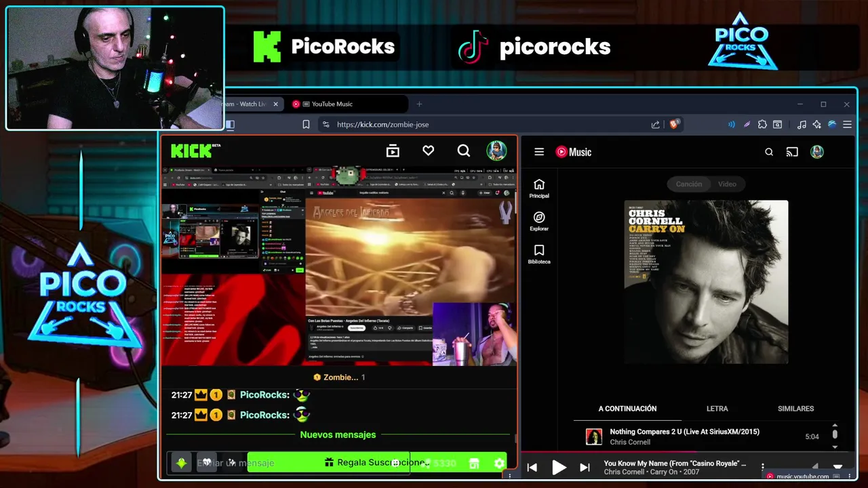The width and height of the screenshot is (868, 488).
Task: Click the Chris Cornell Carry On album art
Action: coord(706,282)
